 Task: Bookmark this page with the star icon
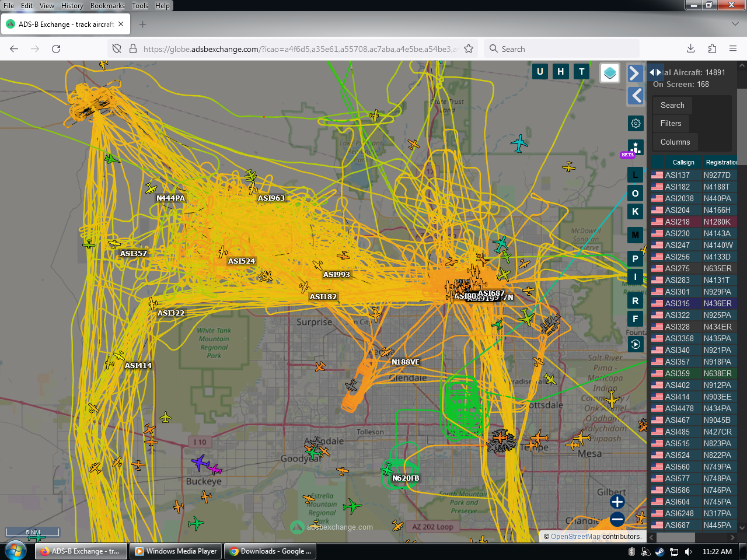click(x=469, y=49)
